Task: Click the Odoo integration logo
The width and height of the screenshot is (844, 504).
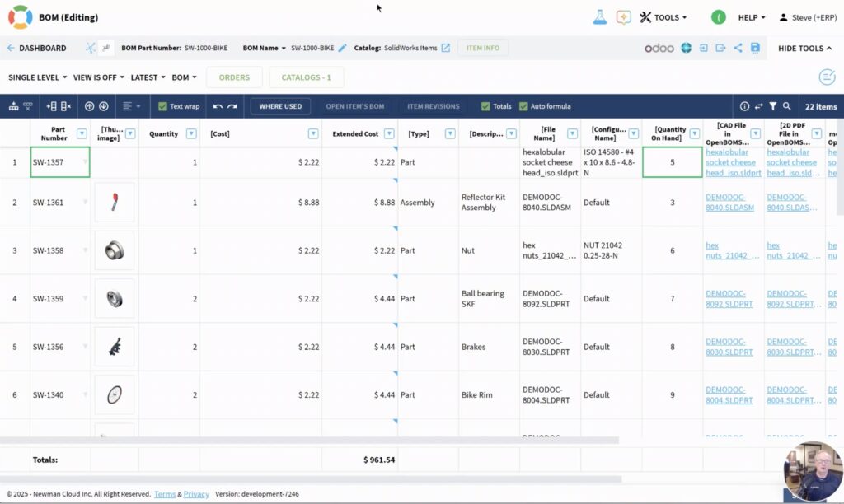Action: (659, 48)
